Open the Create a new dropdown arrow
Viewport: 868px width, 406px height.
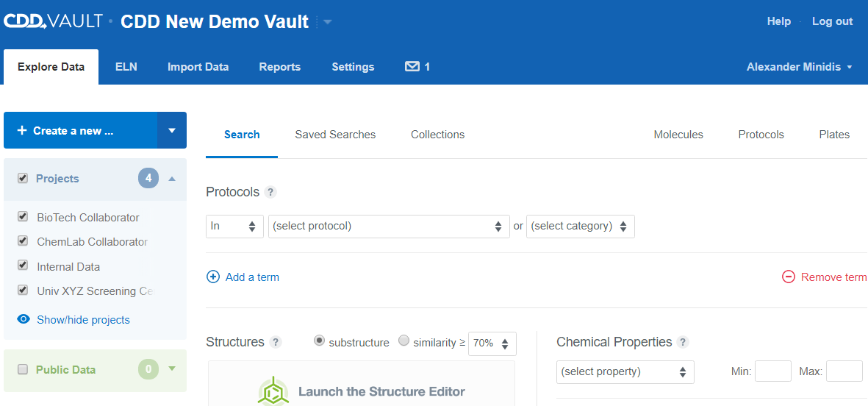point(171,130)
